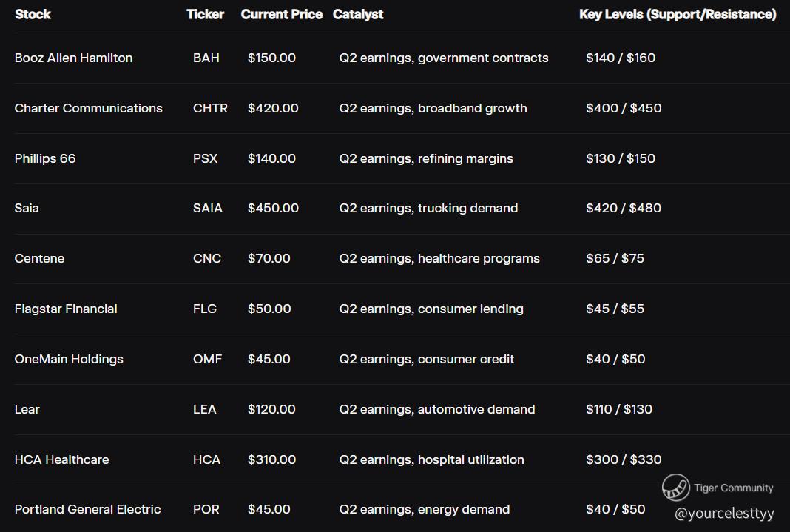Select the Phillips 66 row name

(45, 158)
